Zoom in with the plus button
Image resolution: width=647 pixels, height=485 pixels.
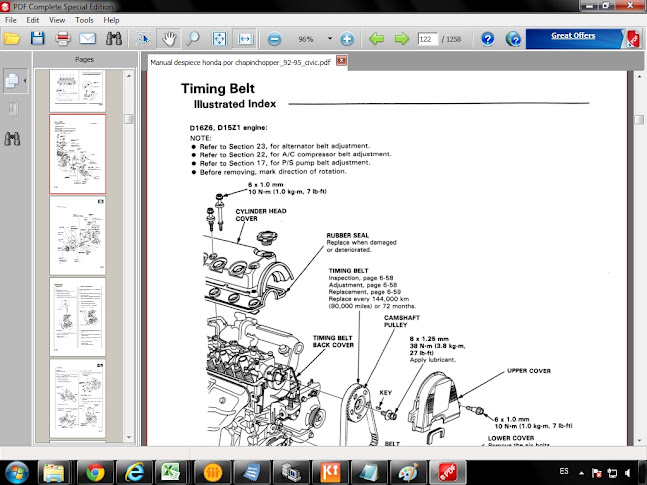[347, 39]
